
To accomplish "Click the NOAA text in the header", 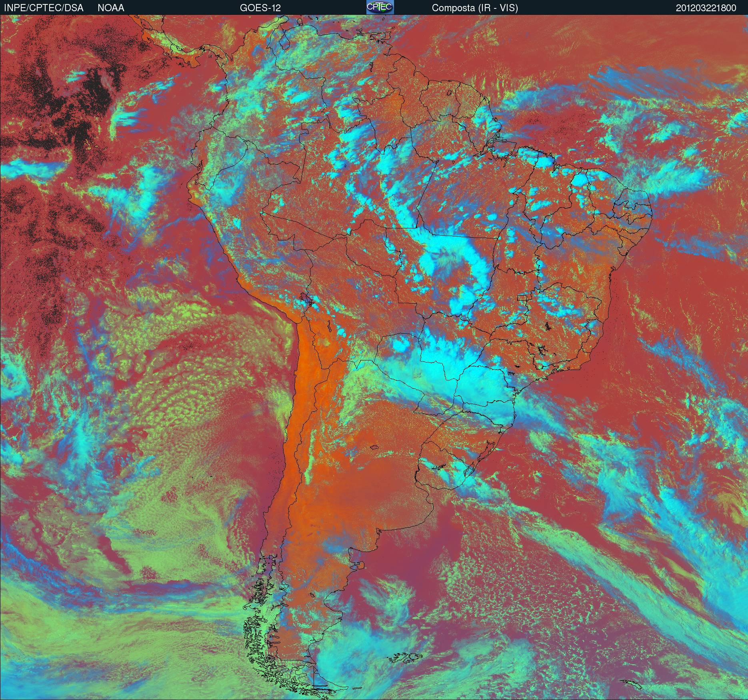I will 111,8.
